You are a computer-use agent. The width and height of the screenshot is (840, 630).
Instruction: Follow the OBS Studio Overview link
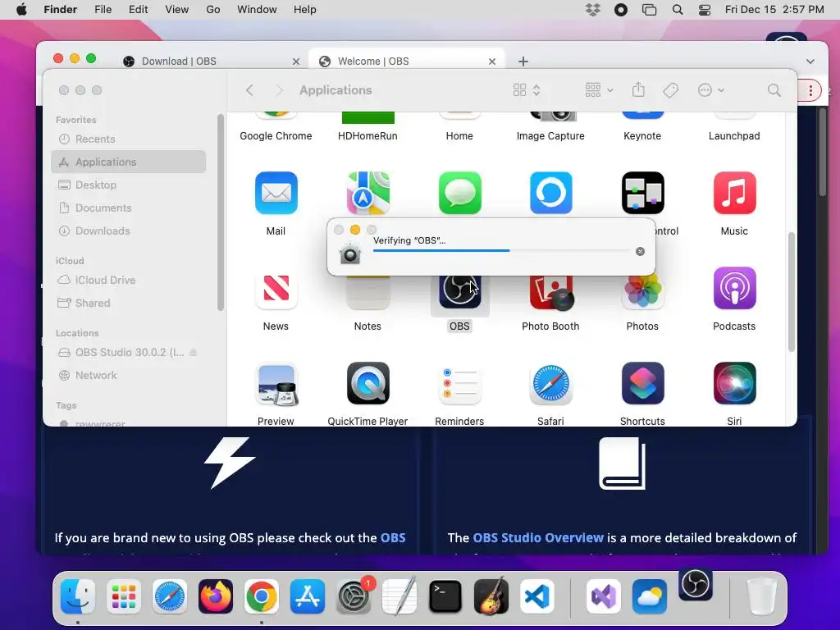[538, 538]
